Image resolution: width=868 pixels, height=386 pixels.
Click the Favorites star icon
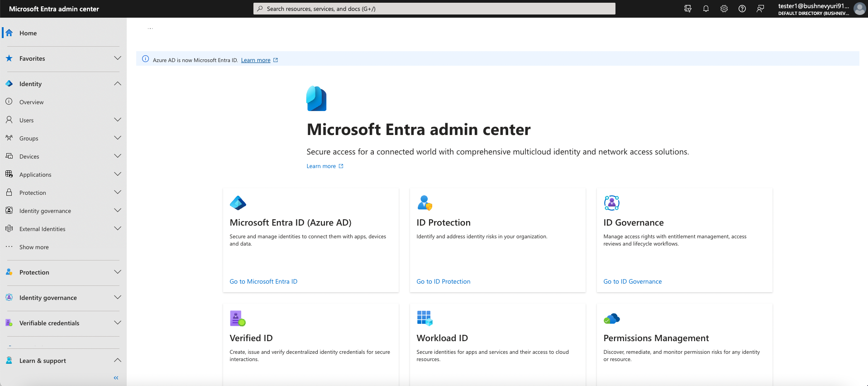9,58
